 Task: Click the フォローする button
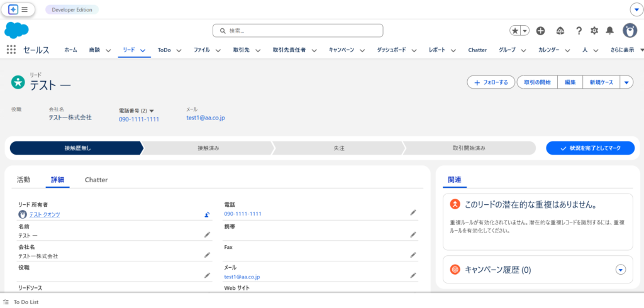tap(491, 82)
